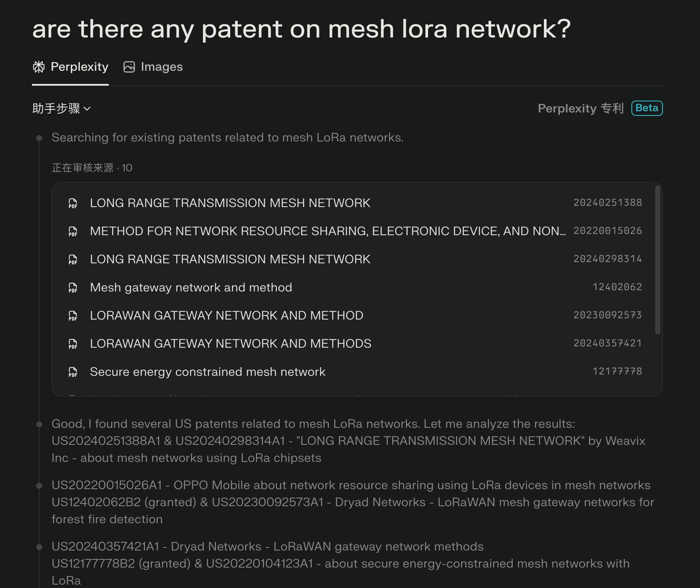Click the PDF icon next to Mesh gateway network and method
This screenshot has width=700, height=588.
click(73, 288)
